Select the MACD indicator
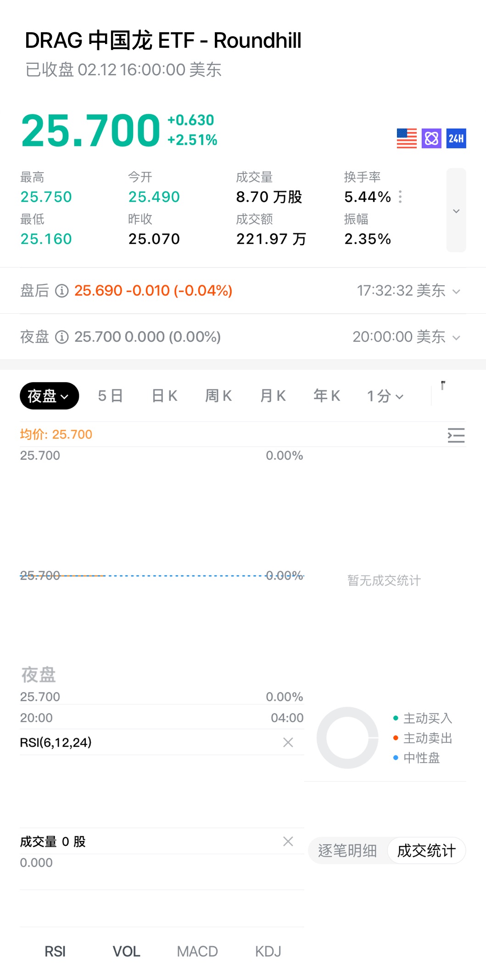Image resolution: width=486 pixels, height=980 pixels. coord(197,952)
